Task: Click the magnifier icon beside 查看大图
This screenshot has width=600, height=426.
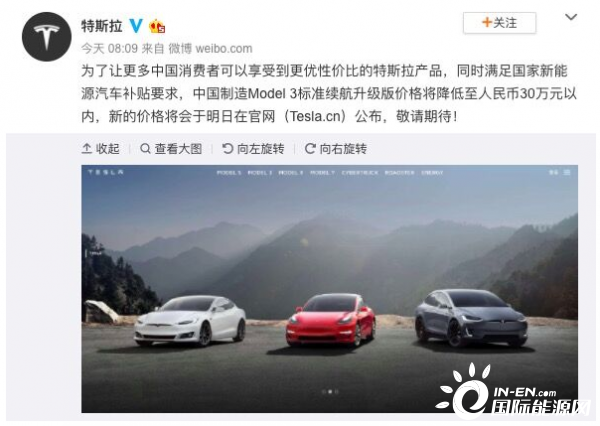Action: coord(145,149)
